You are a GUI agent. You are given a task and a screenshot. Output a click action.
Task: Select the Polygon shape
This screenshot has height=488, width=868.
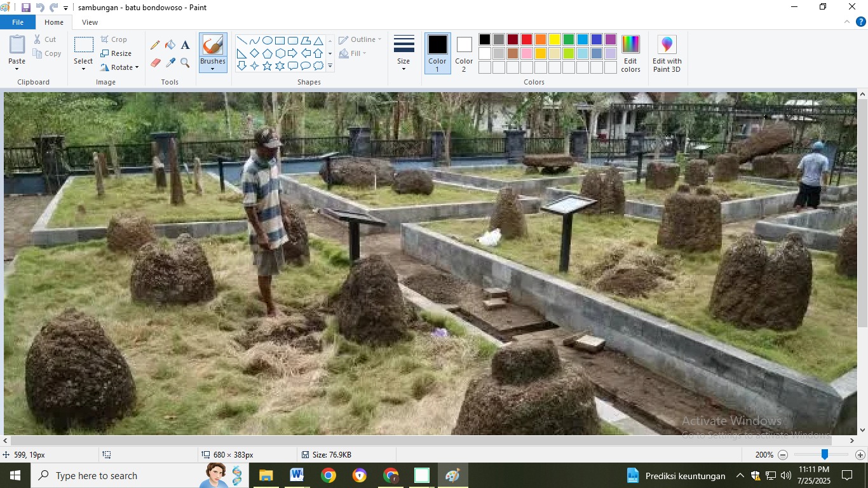pos(306,41)
